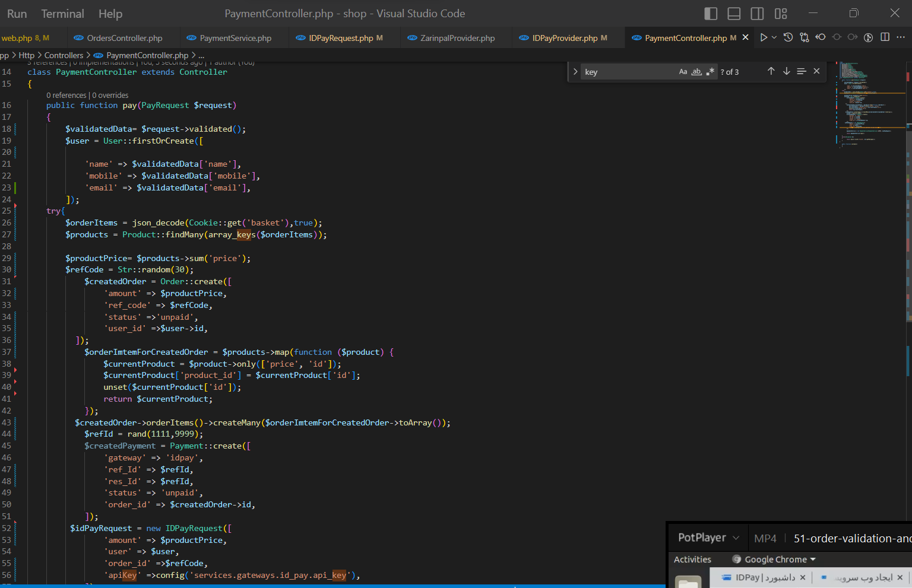Click the video title '51-order-validation' in PotPlayer

tap(852, 538)
